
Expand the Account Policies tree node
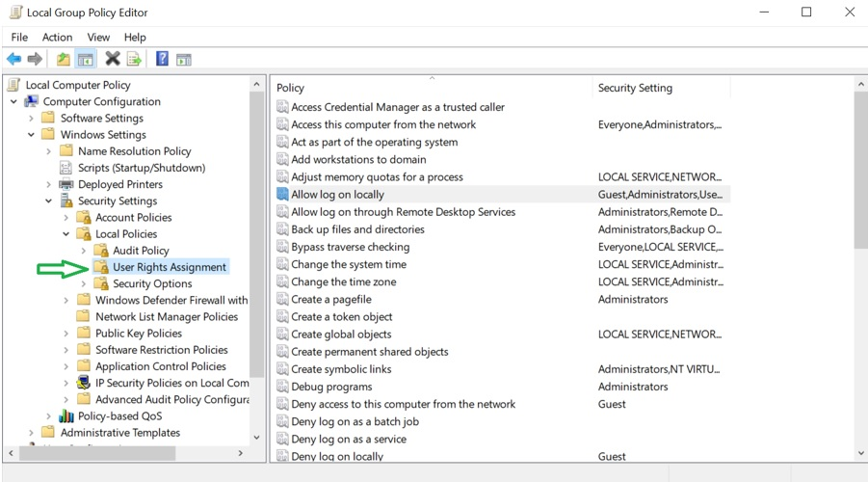(66, 218)
